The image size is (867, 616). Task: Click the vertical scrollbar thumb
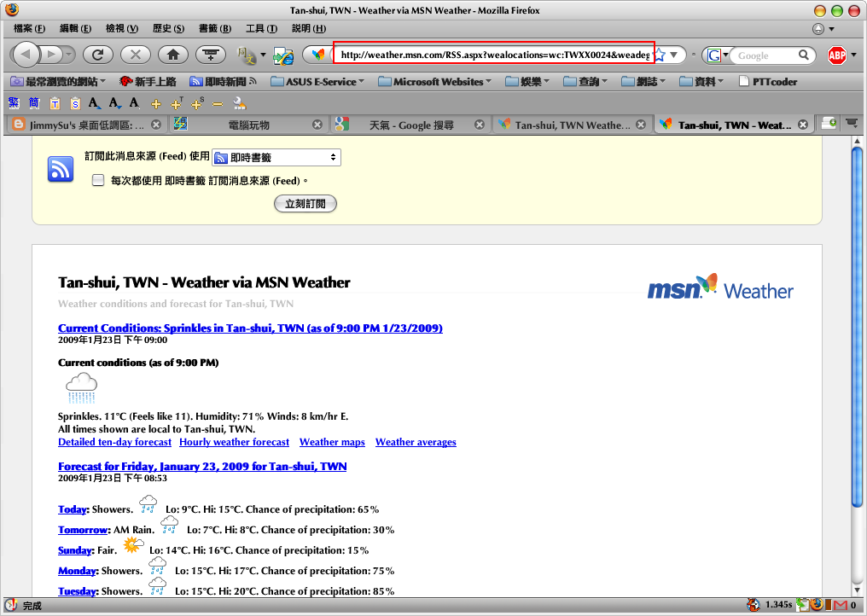(x=857, y=326)
